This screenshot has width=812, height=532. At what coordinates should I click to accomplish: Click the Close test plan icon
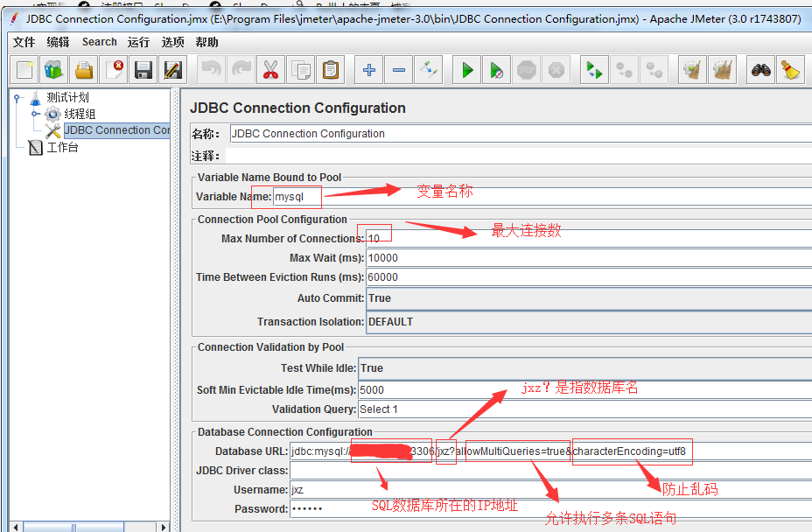pyautogui.click(x=114, y=70)
